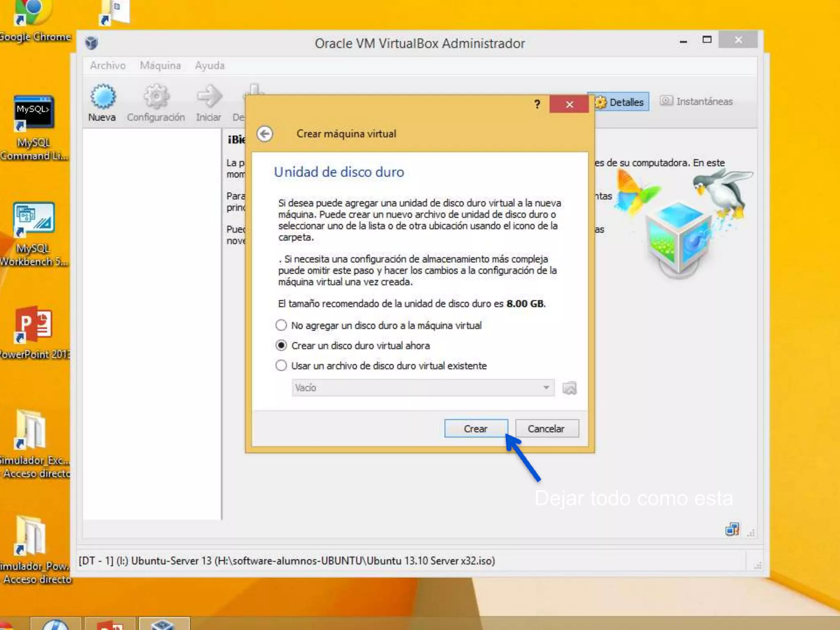Open the Archivo menu

108,66
